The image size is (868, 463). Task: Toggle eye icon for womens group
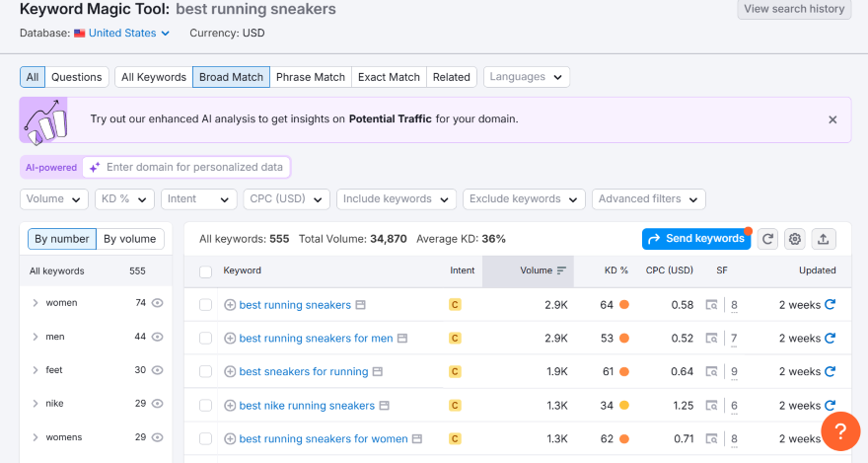pos(157,437)
